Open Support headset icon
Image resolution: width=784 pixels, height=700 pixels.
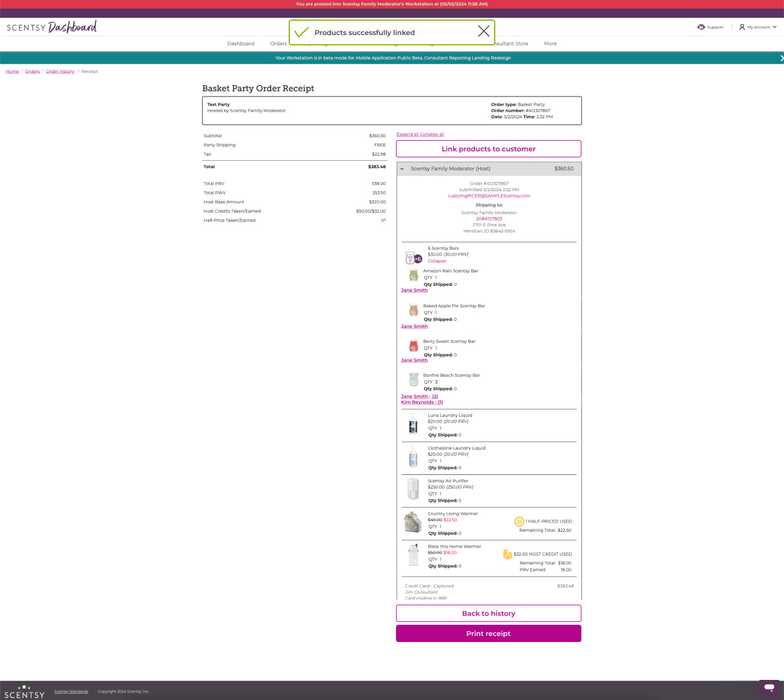coord(701,27)
